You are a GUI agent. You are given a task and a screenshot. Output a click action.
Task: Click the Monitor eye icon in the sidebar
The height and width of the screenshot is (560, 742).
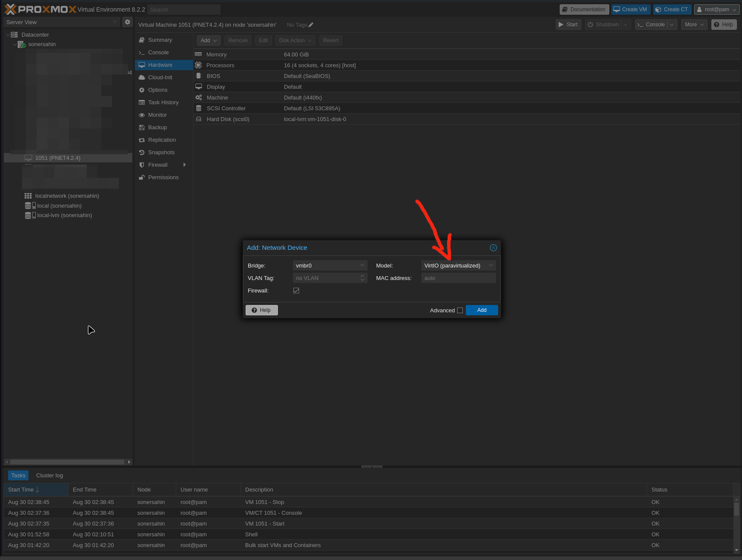point(142,115)
